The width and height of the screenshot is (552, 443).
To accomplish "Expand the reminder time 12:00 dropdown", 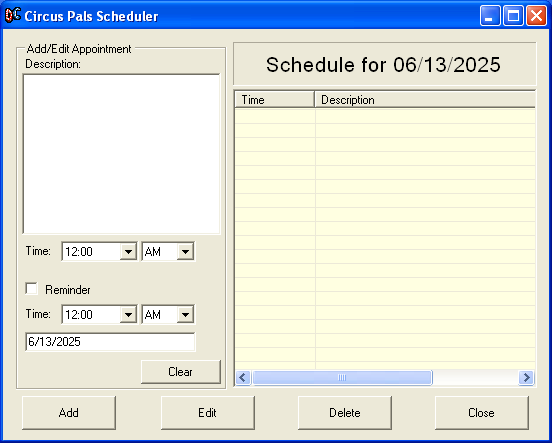I will [128, 314].
